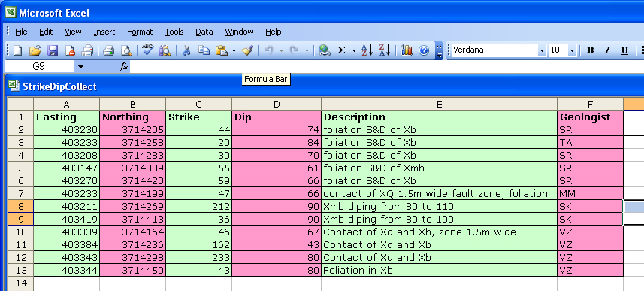Select Geologist cell 'MM'
Viewport: 644px width, 291px height.
pos(591,193)
